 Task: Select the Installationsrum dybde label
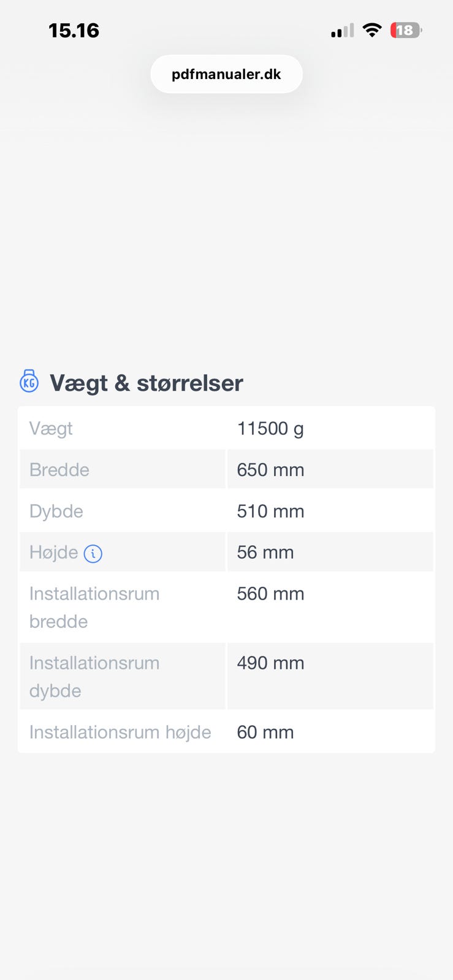tap(94, 677)
